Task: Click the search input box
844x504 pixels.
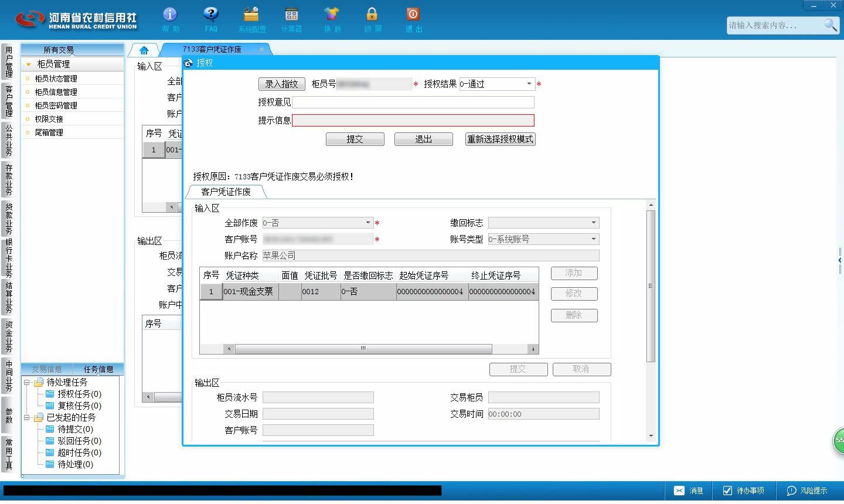Action: pyautogui.click(x=775, y=25)
